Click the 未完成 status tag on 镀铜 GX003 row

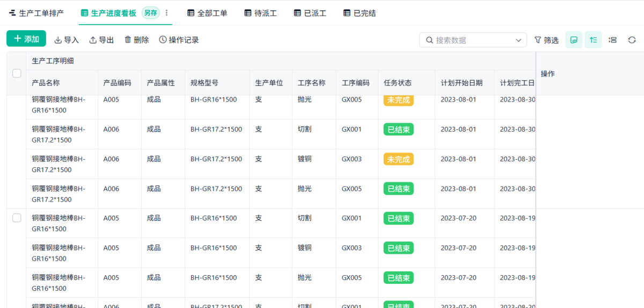398,159
